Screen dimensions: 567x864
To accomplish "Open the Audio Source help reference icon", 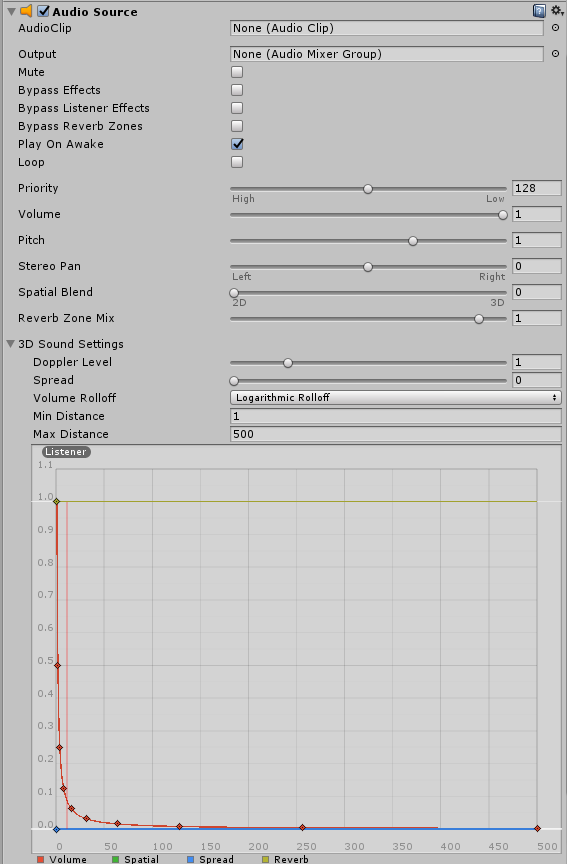I will tap(539, 11).
